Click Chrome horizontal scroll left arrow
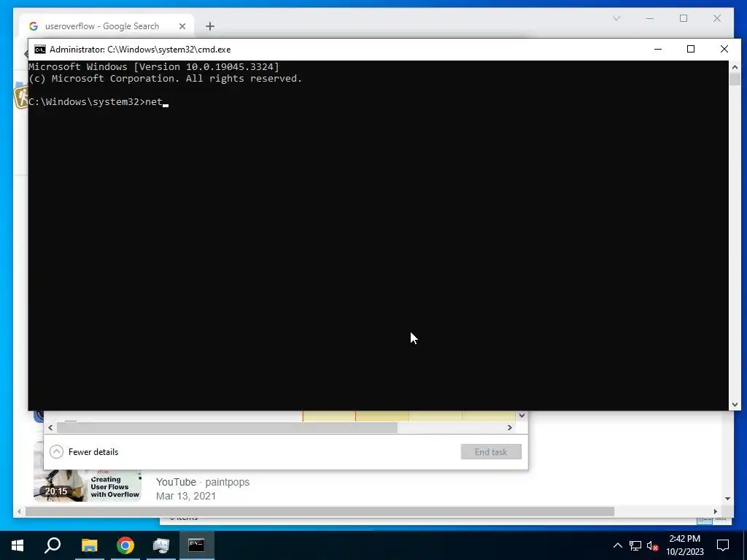The height and width of the screenshot is (560, 747). point(19,511)
